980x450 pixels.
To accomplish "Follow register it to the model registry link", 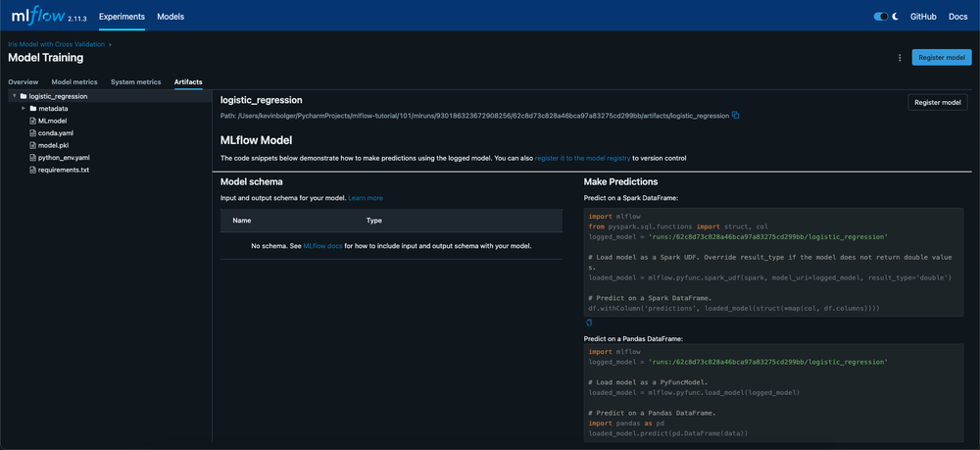I will 582,158.
